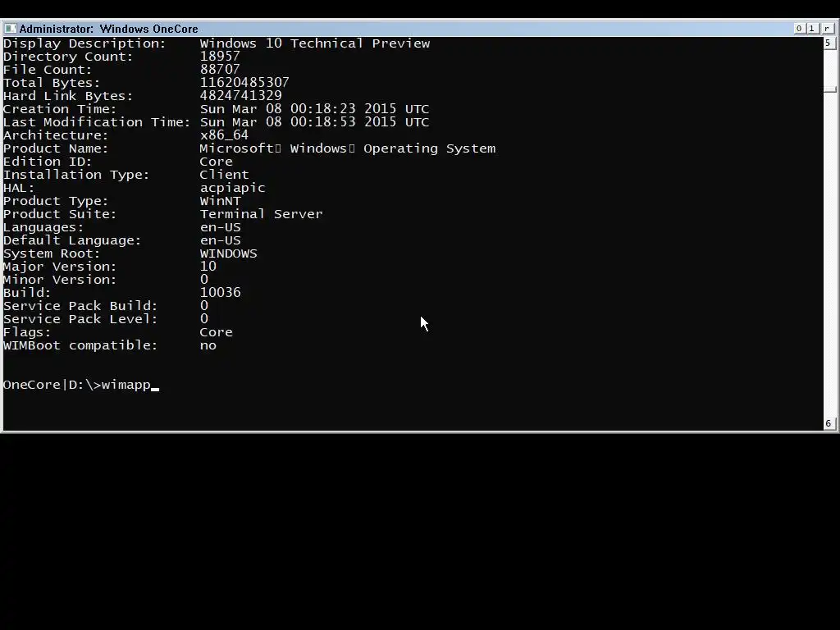Viewport: 840px width, 630px height.
Task: Click the Product Name value 'Operating System'
Action: (x=430, y=148)
